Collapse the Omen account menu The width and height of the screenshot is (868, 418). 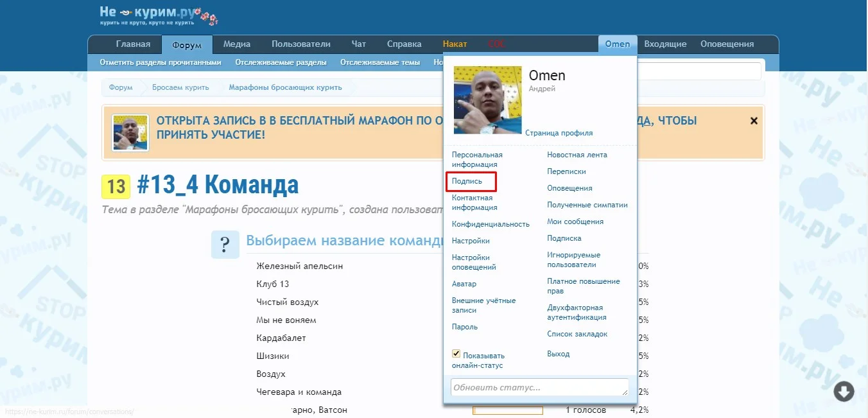(x=618, y=44)
